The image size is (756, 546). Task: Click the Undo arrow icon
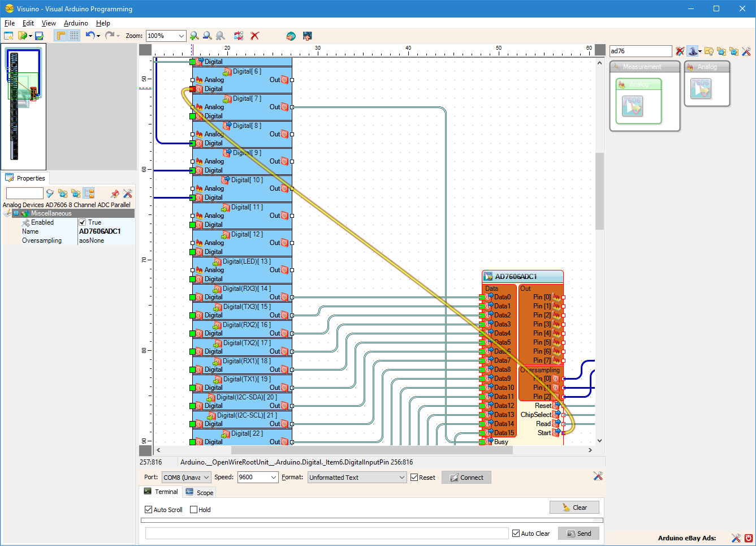click(x=90, y=35)
